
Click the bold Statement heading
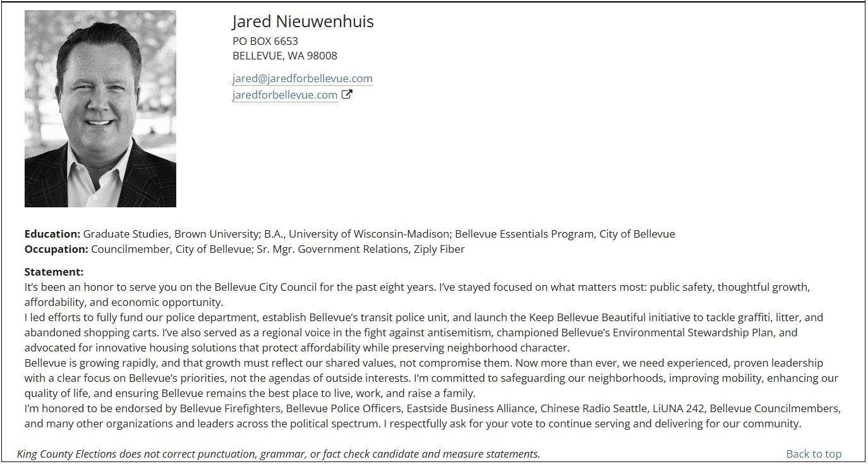click(54, 272)
